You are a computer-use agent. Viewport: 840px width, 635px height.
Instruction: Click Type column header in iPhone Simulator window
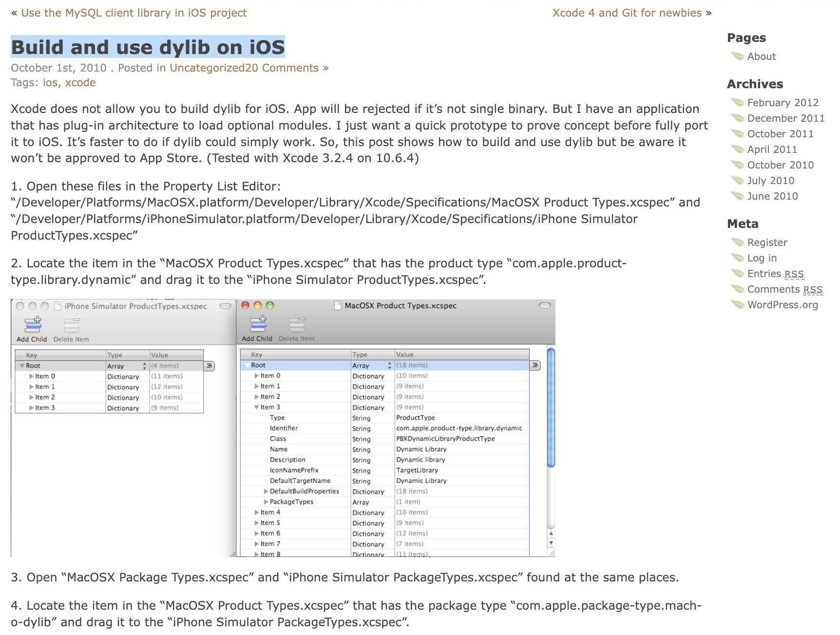click(x=128, y=355)
